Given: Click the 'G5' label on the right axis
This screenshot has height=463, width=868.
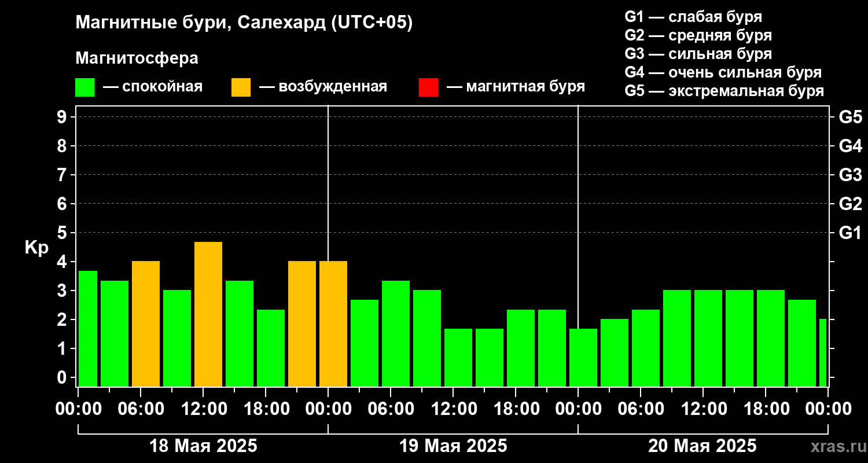Looking at the screenshot, I should 850,117.
